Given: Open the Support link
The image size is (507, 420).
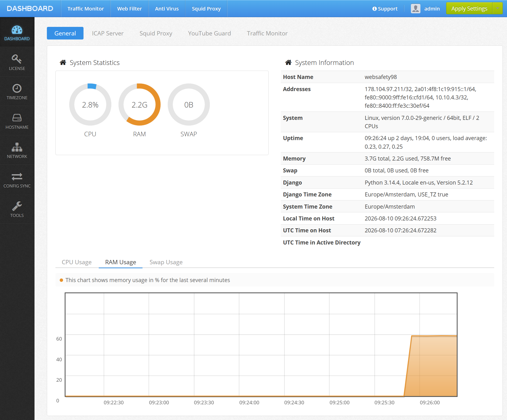Looking at the screenshot, I should [x=385, y=9].
